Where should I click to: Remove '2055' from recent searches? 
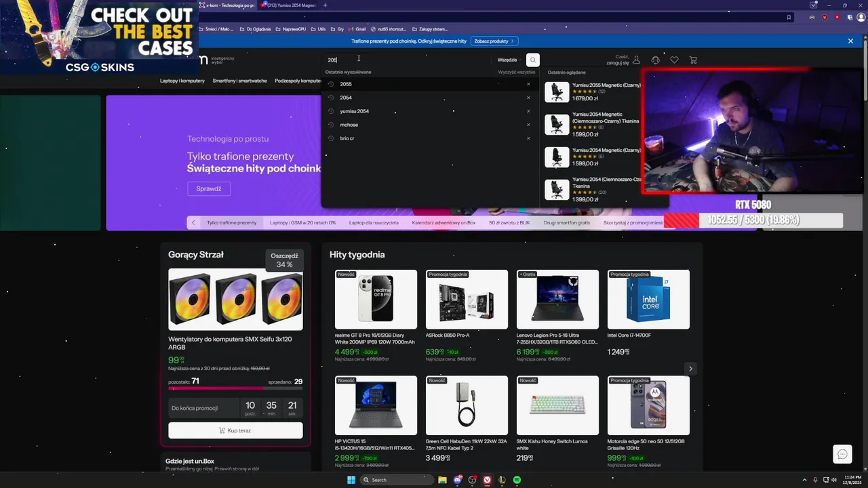coord(528,84)
